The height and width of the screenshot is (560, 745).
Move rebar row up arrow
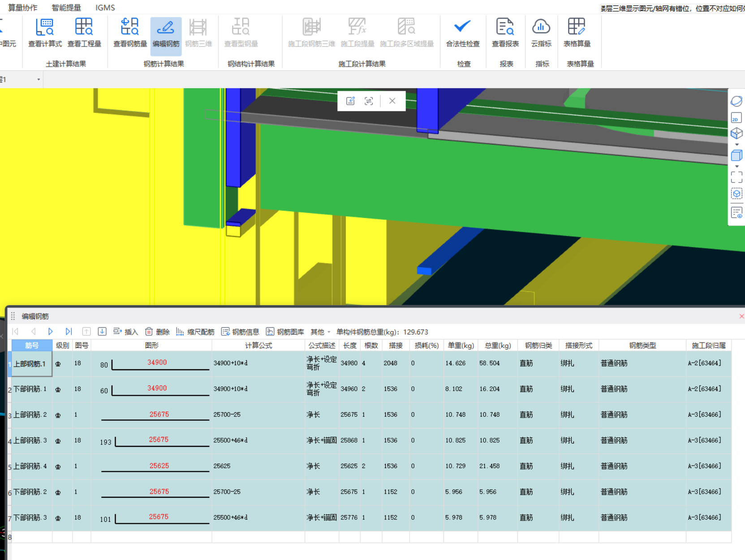[x=86, y=332]
